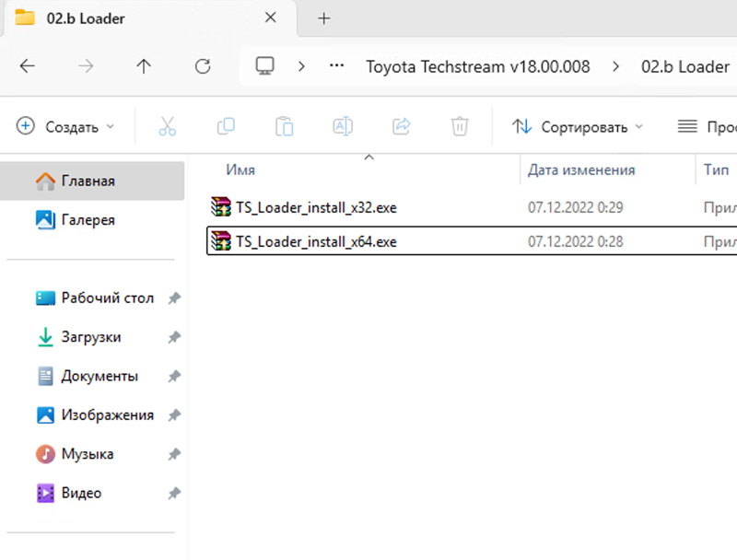737x560 pixels.
Task: Click the Share icon in toolbar
Action: [402, 127]
